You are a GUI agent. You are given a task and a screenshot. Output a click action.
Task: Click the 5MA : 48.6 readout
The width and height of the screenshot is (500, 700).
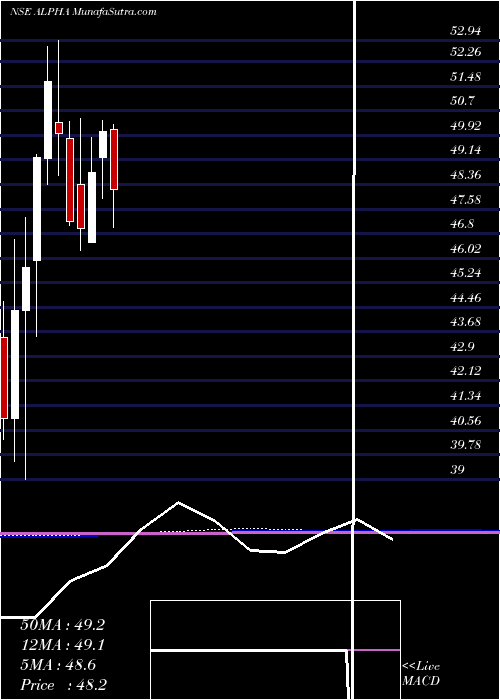click(x=58, y=665)
